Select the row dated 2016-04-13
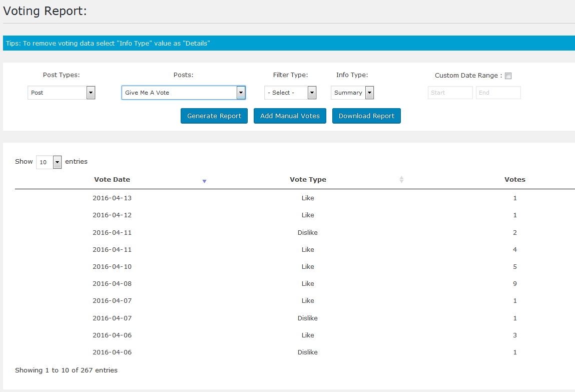The height and width of the screenshot is (392, 575). point(112,198)
